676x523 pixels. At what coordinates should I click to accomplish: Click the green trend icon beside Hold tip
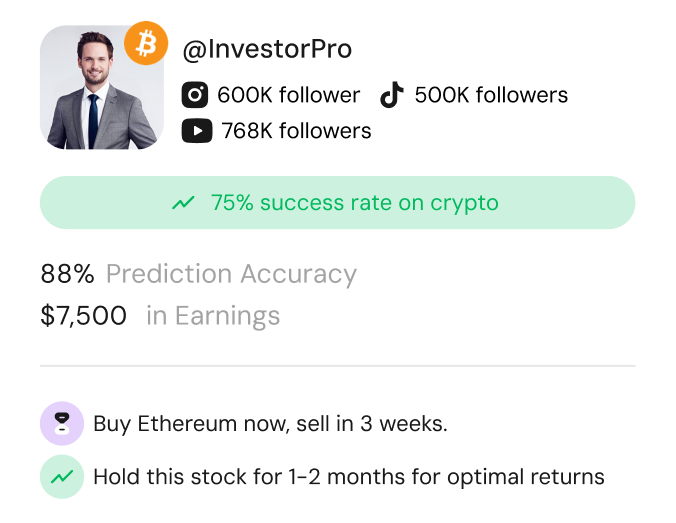pyautogui.click(x=61, y=477)
